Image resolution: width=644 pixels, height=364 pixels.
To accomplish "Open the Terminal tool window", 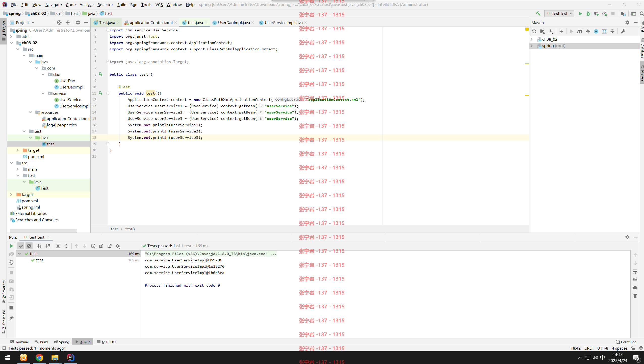I will (x=19, y=342).
